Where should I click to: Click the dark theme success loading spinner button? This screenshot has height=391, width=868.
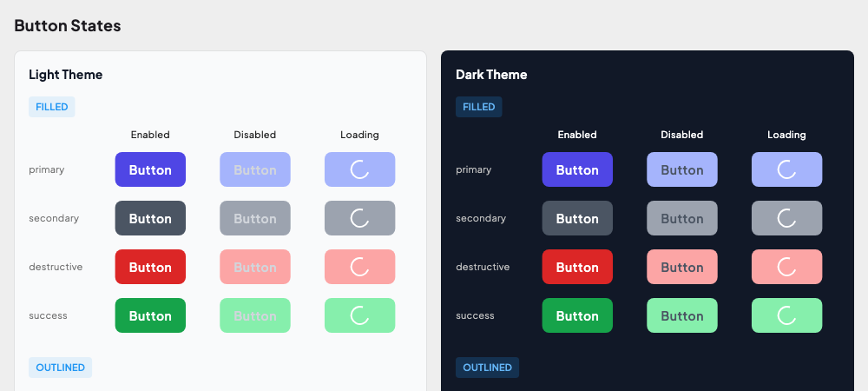point(786,315)
